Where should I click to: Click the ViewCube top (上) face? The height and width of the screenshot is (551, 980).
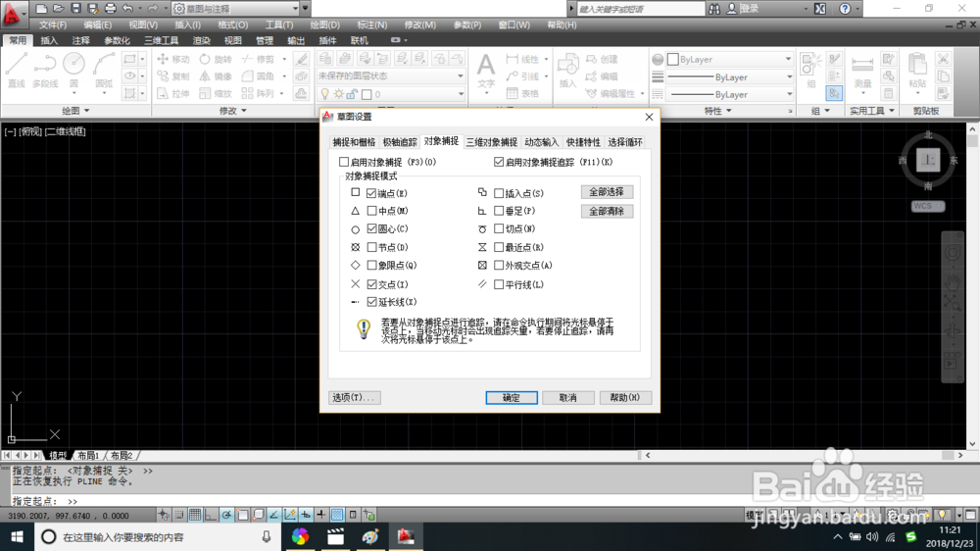click(928, 160)
